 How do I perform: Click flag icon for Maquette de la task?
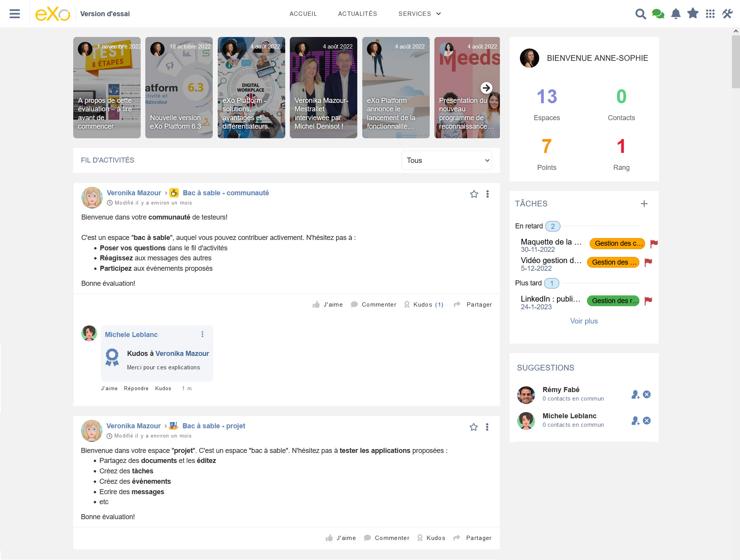(654, 243)
